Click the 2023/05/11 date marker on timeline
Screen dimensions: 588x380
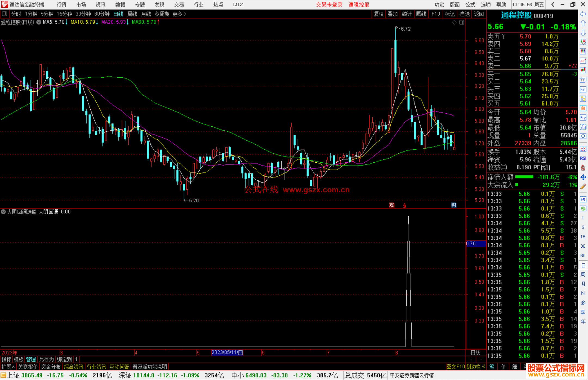pyautogui.click(x=227, y=352)
